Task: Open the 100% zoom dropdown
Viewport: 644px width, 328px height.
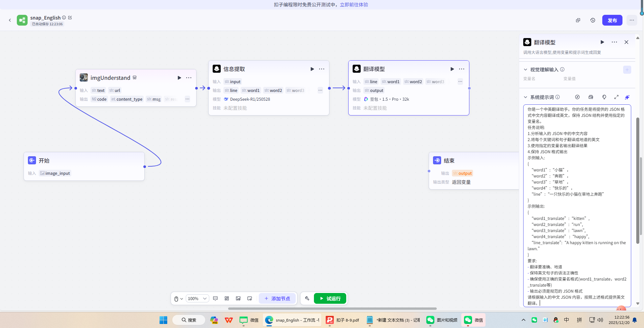Action: [x=197, y=299]
